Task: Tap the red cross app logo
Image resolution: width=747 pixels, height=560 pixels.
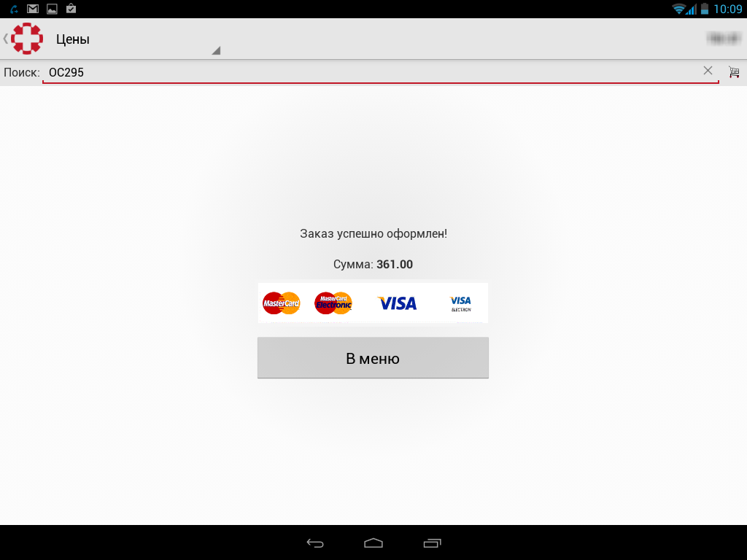Action: [27, 39]
